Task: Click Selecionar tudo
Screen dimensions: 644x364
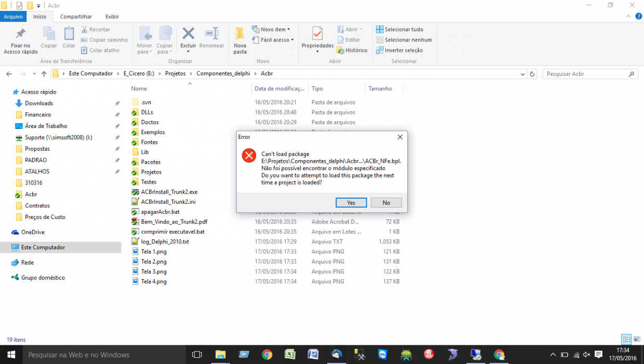Action: point(399,30)
